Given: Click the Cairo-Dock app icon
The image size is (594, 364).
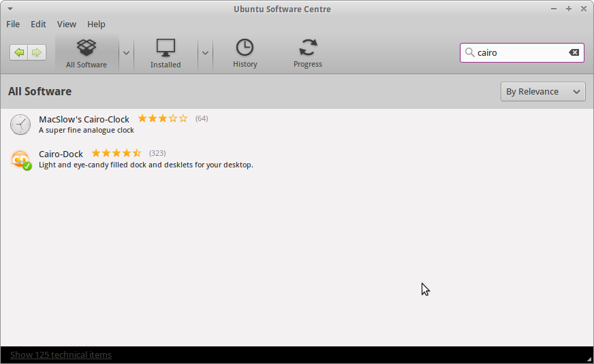Looking at the screenshot, I should 21,160.
